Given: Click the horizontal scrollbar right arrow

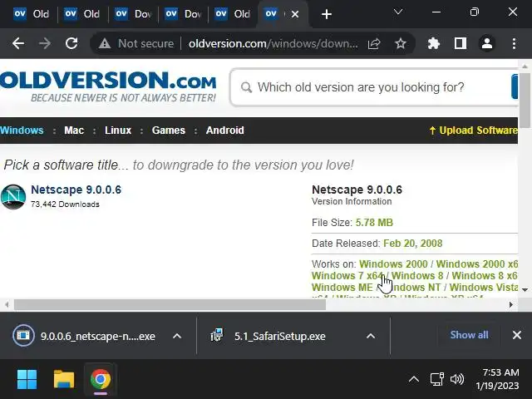Looking at the screenshot, I should pyautogui.click(x=510, y=305).
